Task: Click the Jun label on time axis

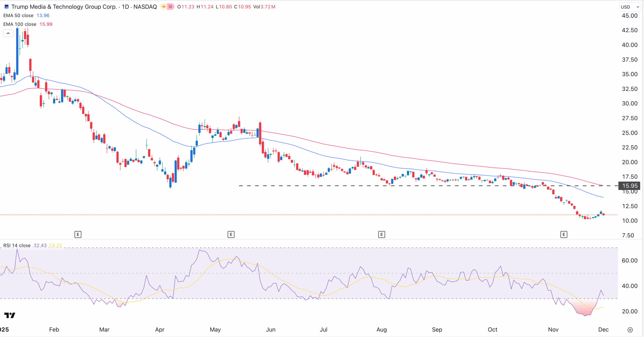Action: [271, 330]
